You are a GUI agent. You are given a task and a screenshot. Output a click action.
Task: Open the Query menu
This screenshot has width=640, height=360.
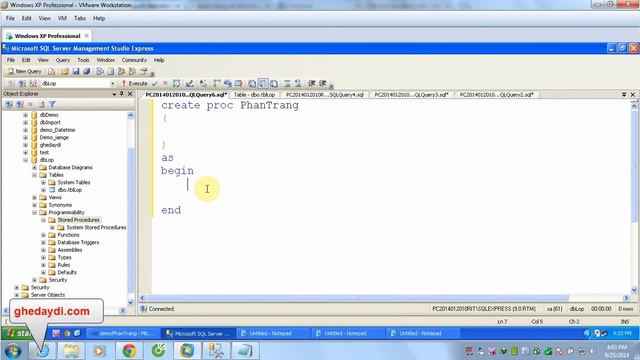62,60
